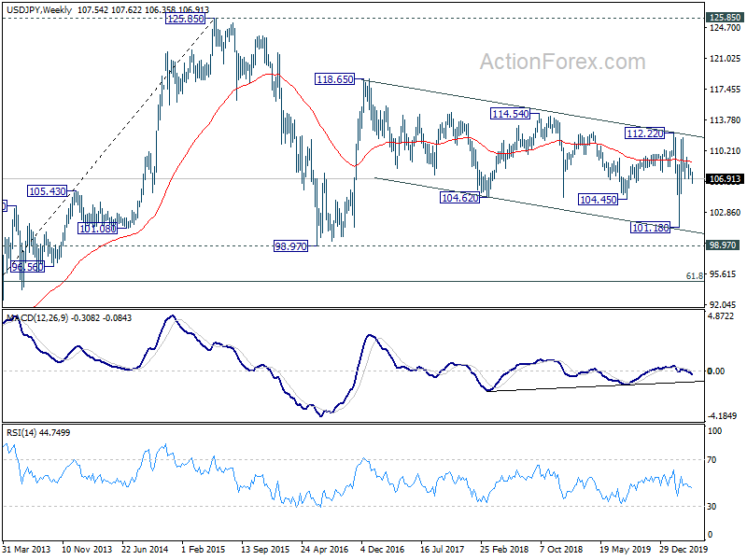
Task: Click the 125.850 axis price marker
Action: pos(725,18)
